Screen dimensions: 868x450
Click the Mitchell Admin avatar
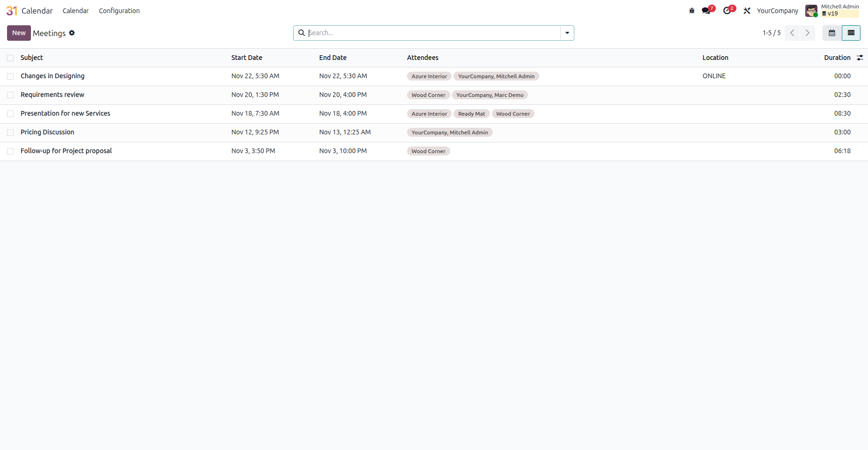pos(811,11)
